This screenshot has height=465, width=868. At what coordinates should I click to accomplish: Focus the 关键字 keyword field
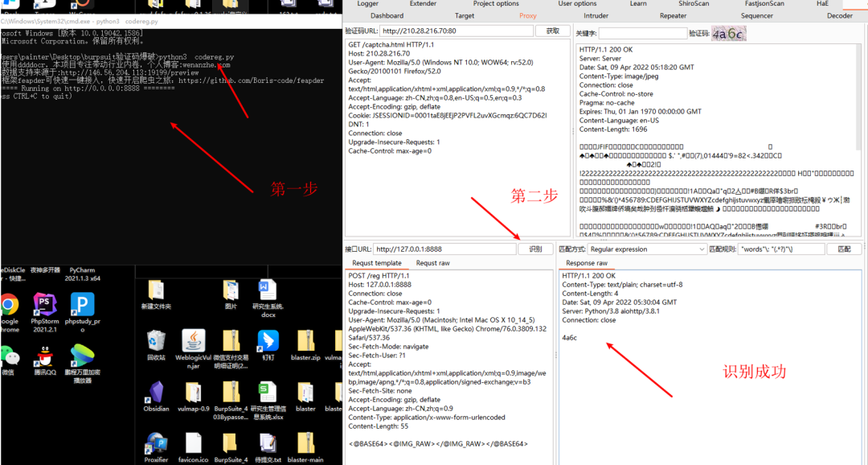[642, 33]
